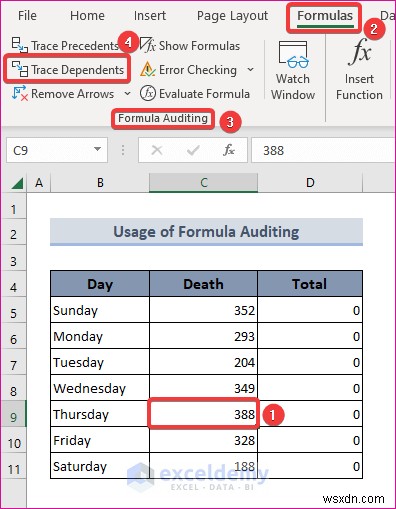Select the Monday cell
The image size is (396, 509).
coord(100,336)
